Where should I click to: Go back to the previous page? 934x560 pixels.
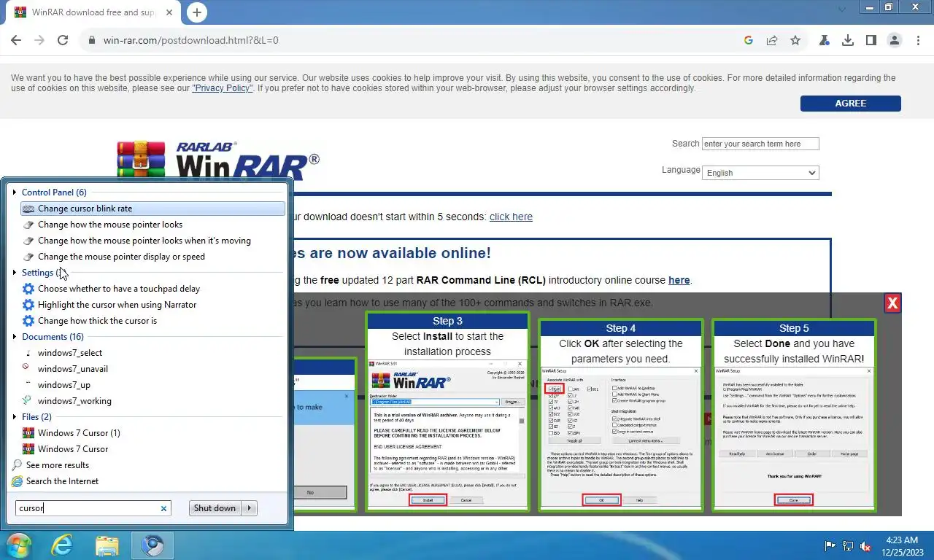pyautogui.click(x=16, y=40)
